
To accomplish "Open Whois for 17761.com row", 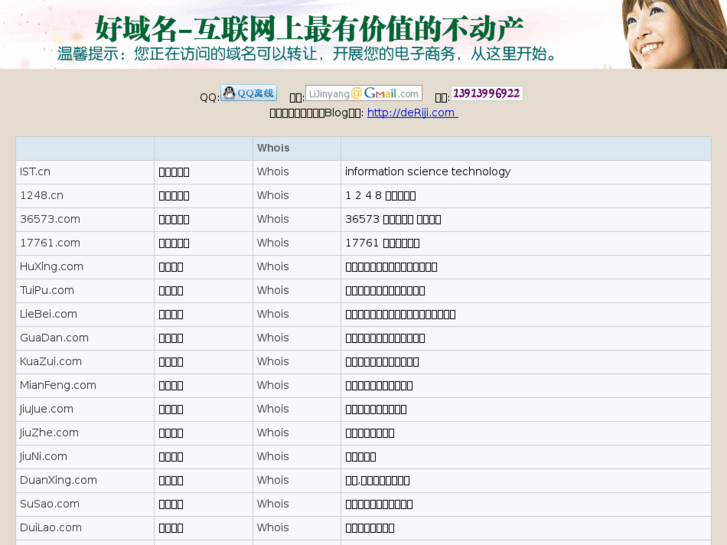I will coord(273,243).
